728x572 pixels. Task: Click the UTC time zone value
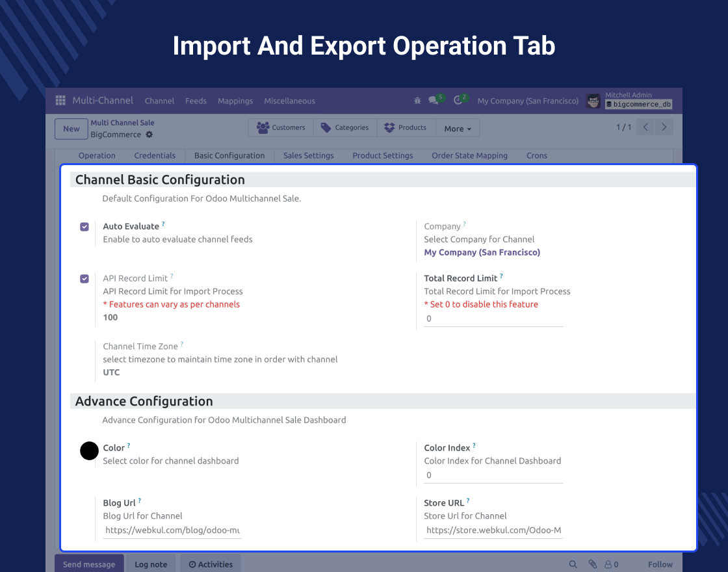(x=111, y=372)
